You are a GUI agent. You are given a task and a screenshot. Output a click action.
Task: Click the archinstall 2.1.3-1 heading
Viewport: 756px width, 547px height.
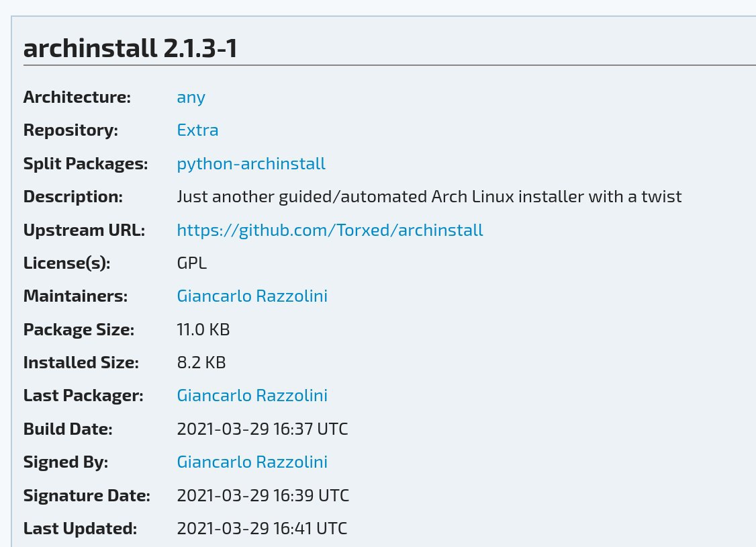coord(130,48)
